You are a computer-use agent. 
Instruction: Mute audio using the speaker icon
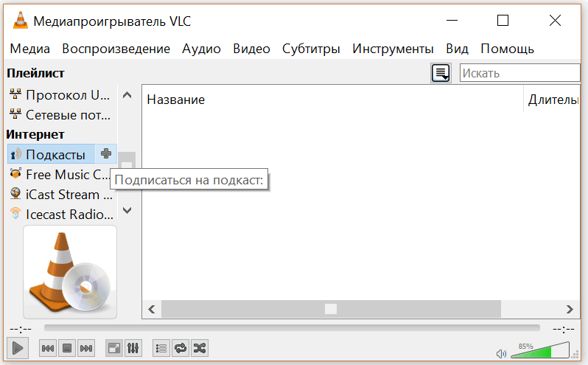pos(501,353)
